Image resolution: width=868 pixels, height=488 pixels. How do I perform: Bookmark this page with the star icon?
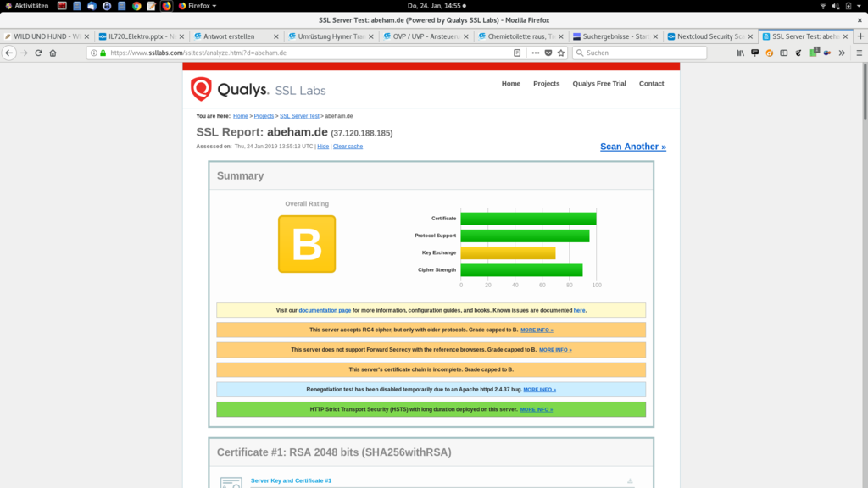click(561, 53)
